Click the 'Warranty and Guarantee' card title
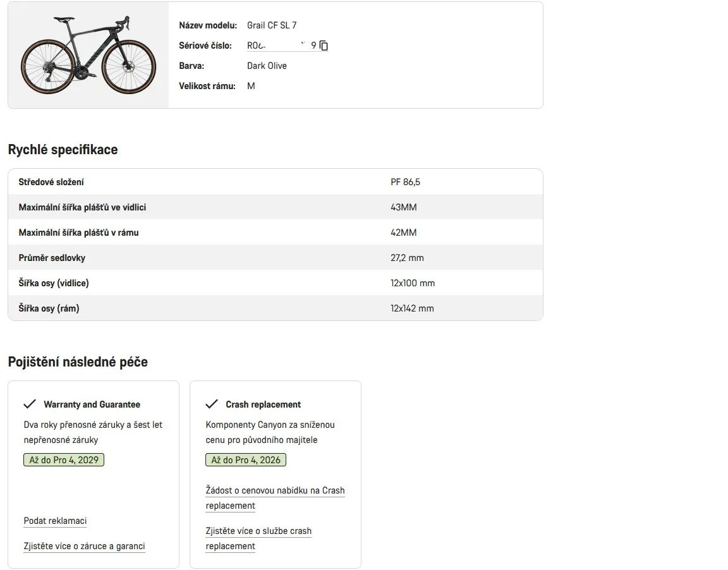 (92, 404)
